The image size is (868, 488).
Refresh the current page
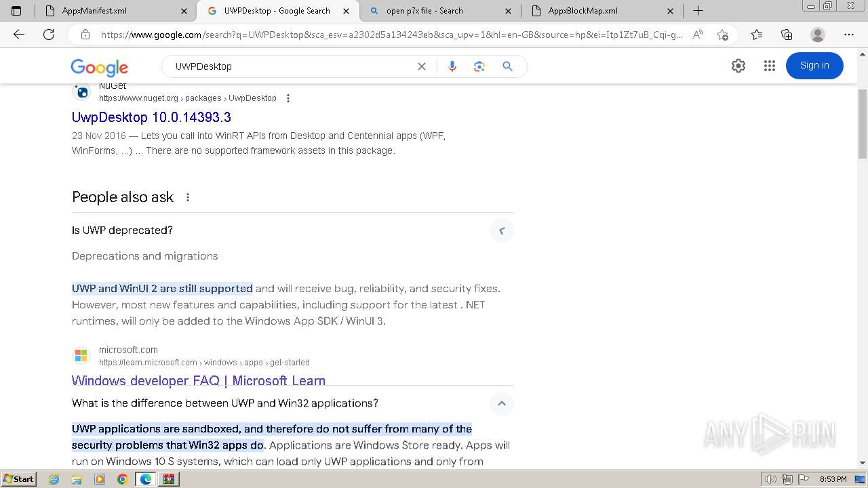coord(49,35)
